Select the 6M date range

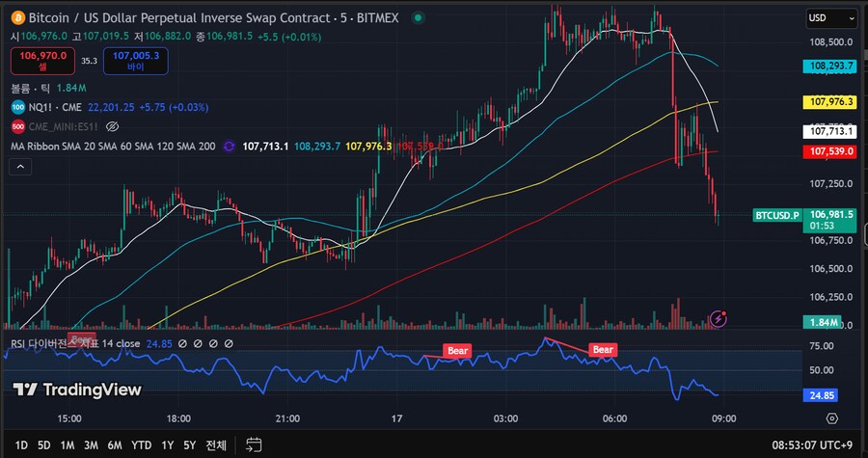tap(115, 445)
